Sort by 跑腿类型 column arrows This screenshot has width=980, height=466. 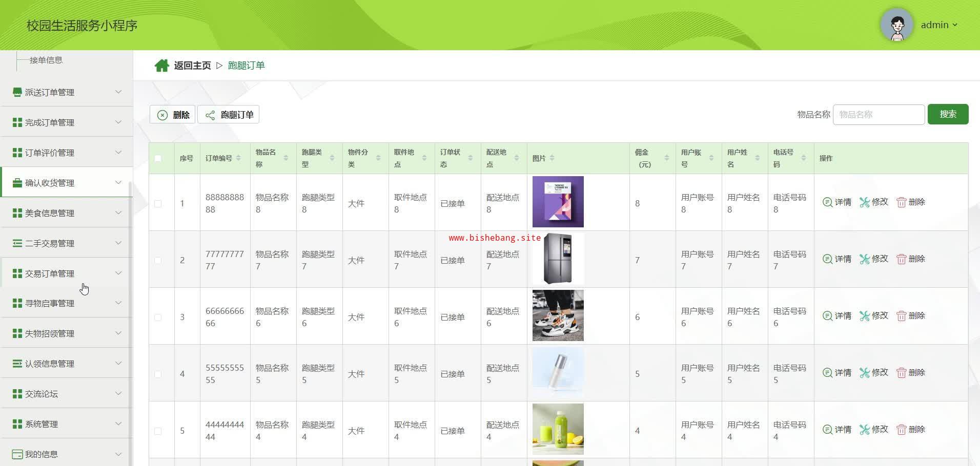[x=332, y=158]
